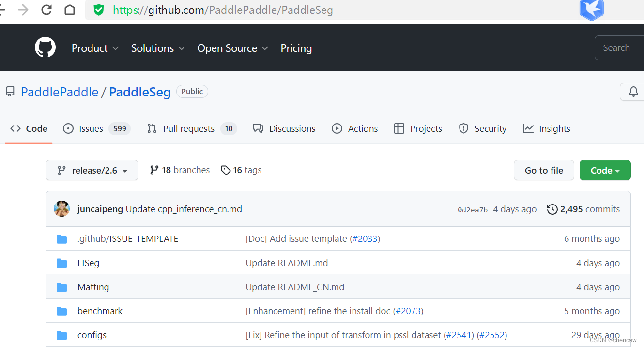Click the blue bird extension icon
The height and width of the screenshot is (347, 644).
(592, 10)
